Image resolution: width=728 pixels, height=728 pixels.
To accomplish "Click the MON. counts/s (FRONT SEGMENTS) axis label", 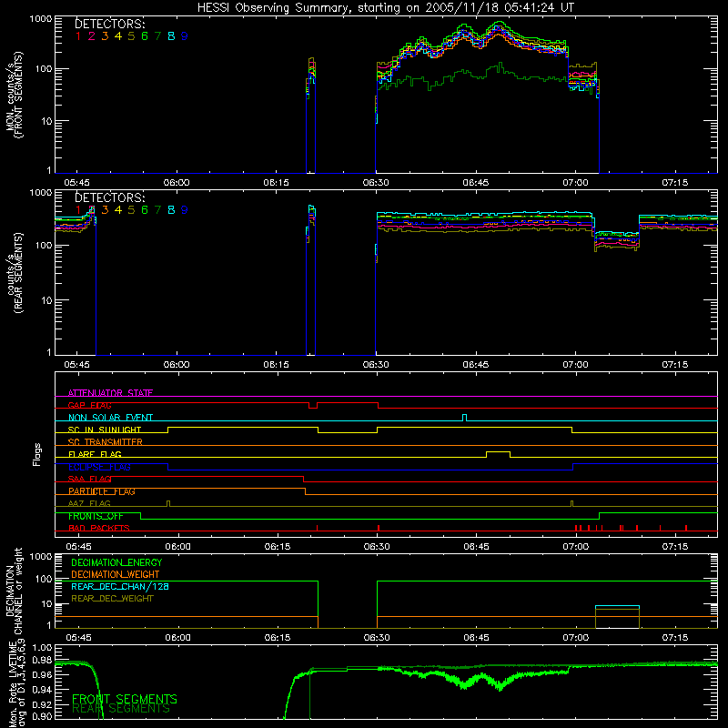I will click(x=14, y=95).
